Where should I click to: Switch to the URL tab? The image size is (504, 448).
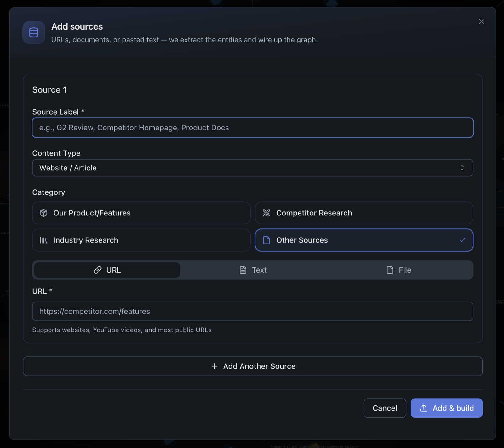click(x=107, y=270)
